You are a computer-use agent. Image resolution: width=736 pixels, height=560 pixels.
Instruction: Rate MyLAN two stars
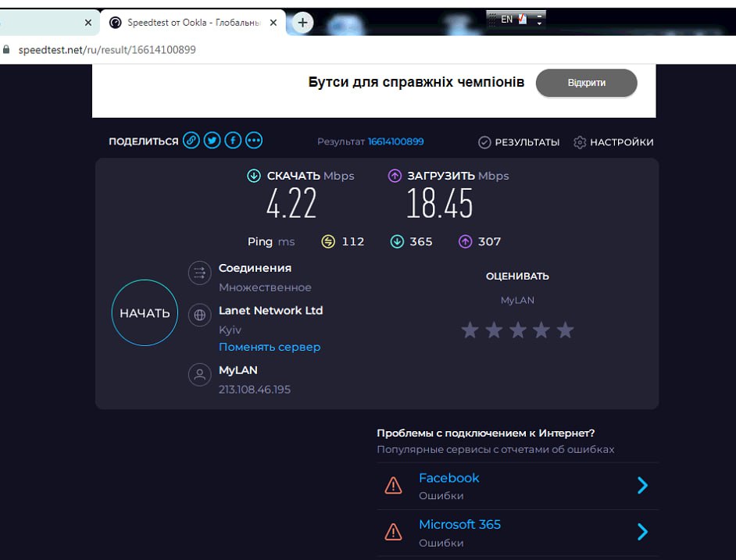coord(494,330)
